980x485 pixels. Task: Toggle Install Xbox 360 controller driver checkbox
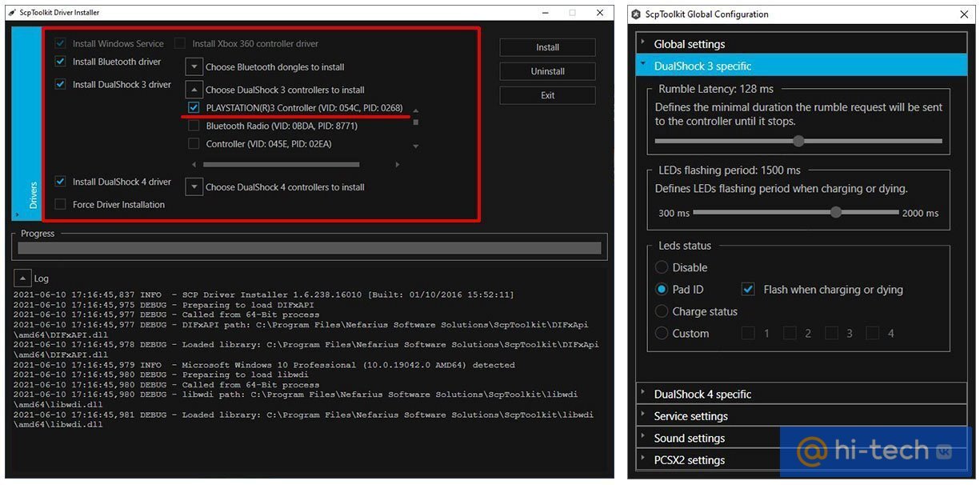coord(180,43)
